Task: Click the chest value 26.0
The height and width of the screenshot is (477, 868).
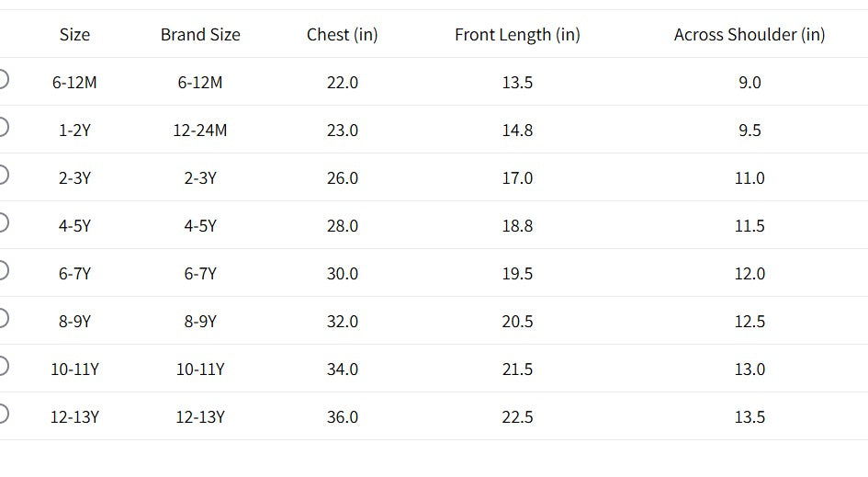Action: (x=343, y=178)
